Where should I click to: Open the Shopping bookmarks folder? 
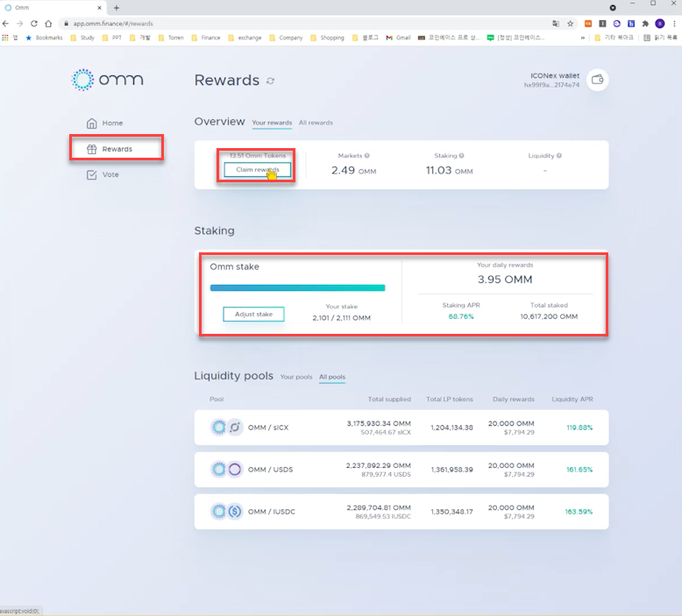click(327, 38)
